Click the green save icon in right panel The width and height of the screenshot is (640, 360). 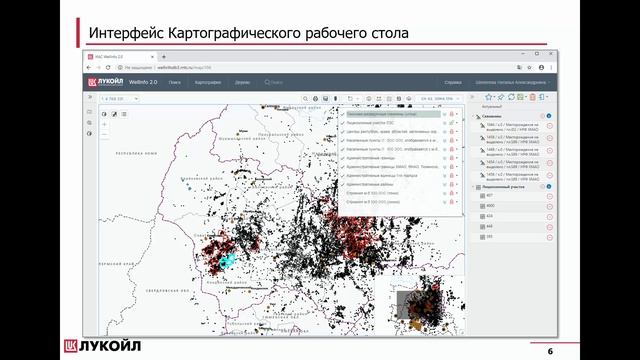tap(520, 97)
